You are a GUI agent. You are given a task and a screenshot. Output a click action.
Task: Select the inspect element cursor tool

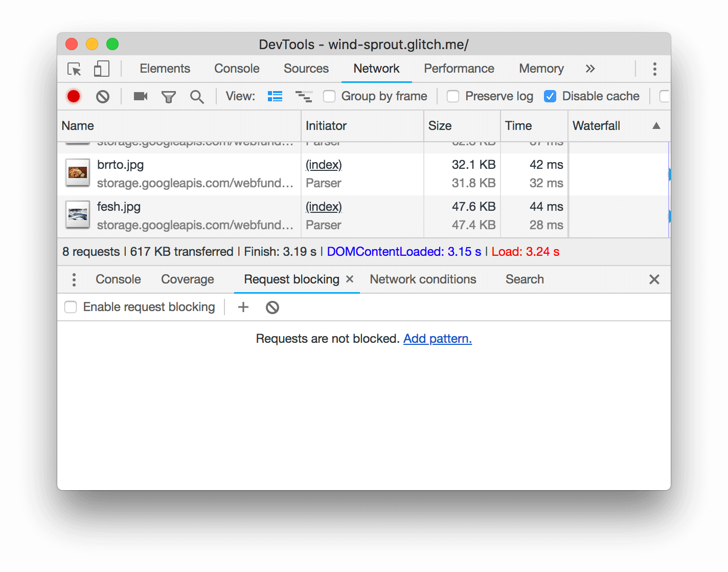pyautogui.click(x=73, y=69)
